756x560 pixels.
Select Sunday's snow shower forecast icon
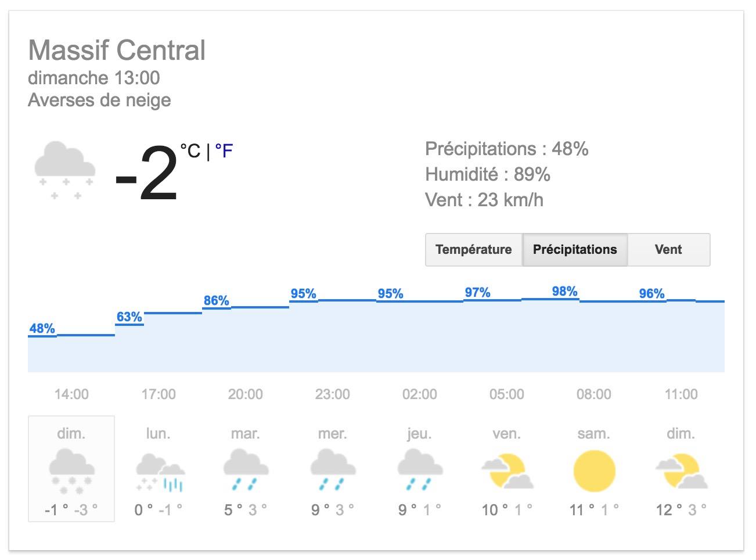(x=71, y=471)
